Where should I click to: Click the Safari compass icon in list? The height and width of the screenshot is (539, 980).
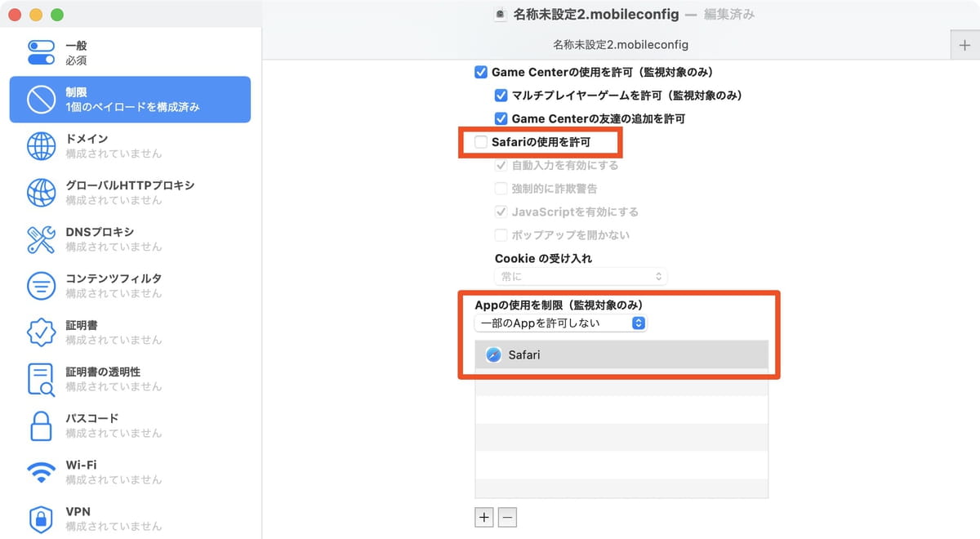pos(494,355)
